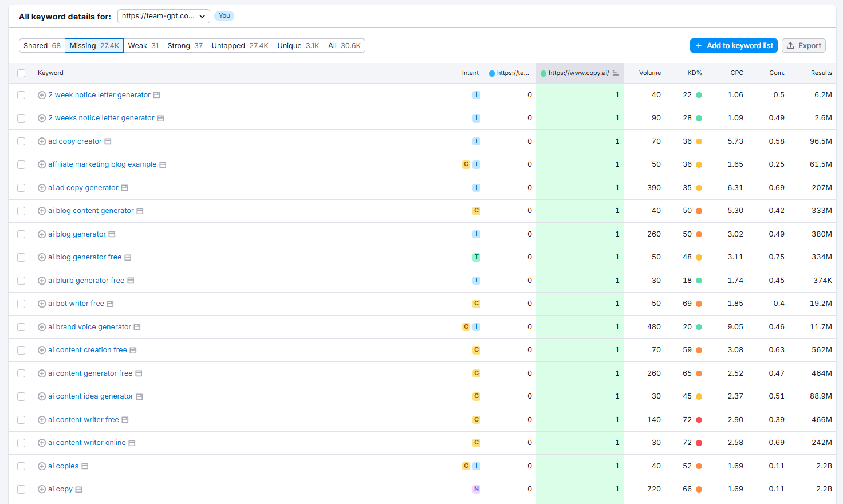Click the red KD dot for 'ai content writer free'
Viewport: 843px width, 504px height.
(699, 420)
